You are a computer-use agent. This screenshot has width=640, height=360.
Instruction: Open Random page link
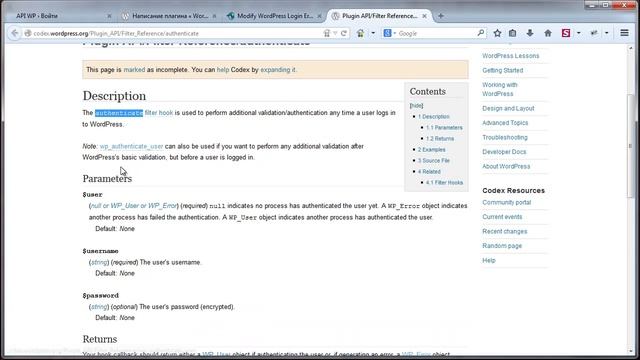(502, 246)
